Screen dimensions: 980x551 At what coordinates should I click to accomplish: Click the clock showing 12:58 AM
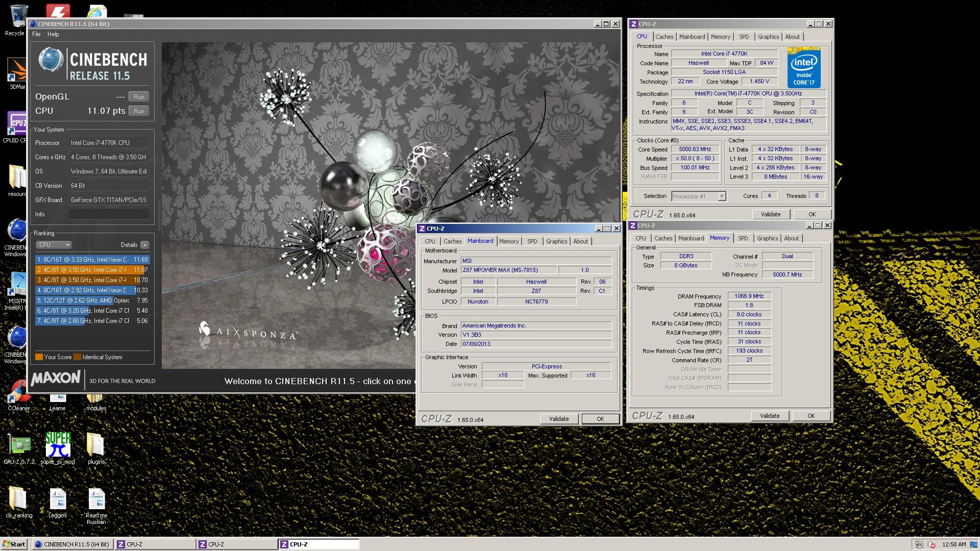(954, 544)
